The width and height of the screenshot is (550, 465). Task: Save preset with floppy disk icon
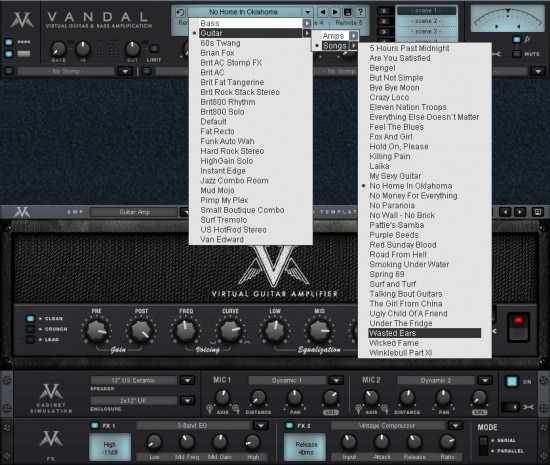pyautogui.click(x=348, y=12)
